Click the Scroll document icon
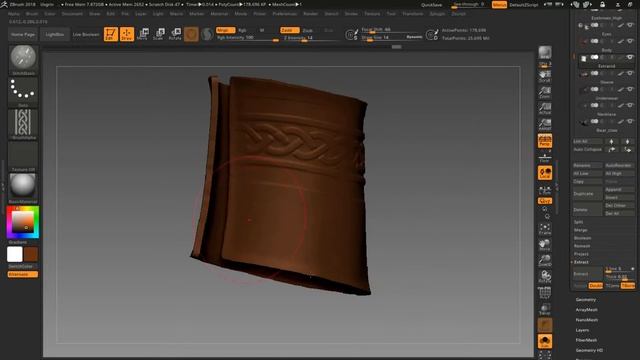640x360 pixels. pyautogui.click(x=545, y=76)
